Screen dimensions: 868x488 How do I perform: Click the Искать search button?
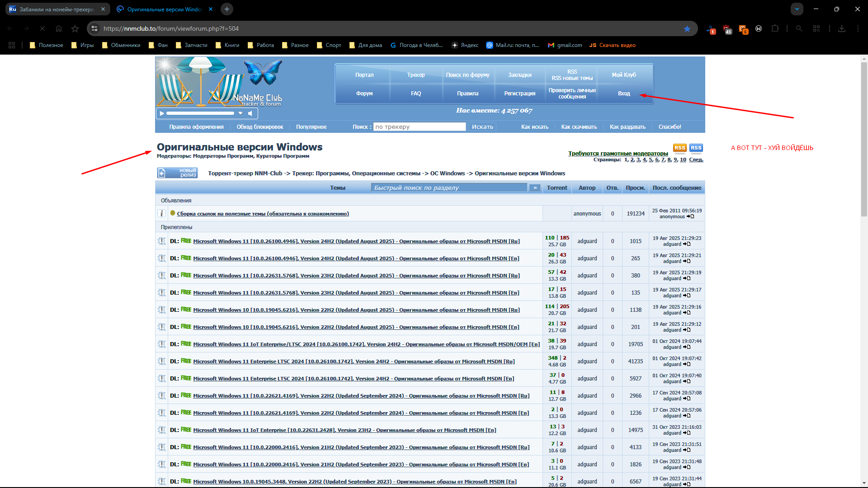coord(482,127)
